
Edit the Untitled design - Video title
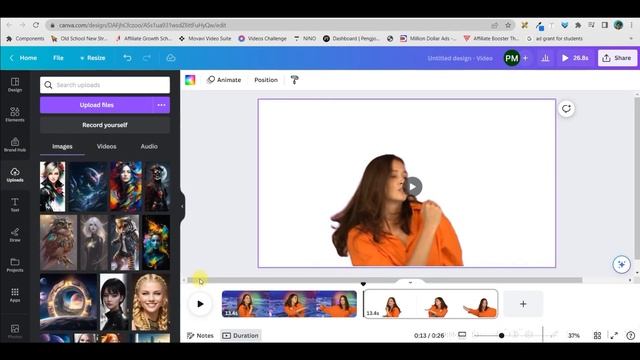(460, 58)
